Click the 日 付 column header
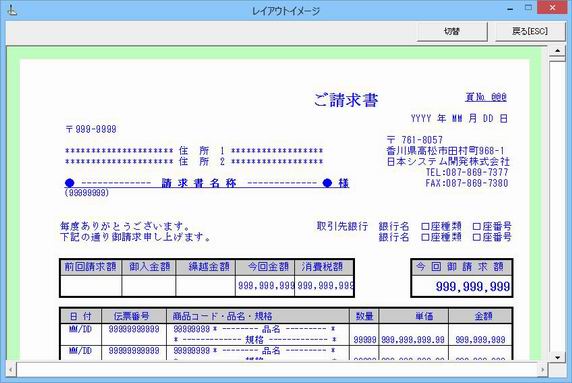 click(x=81, y=316)
